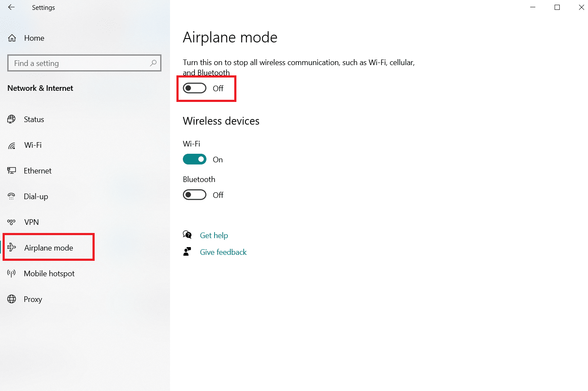Click the back arrow icon in Settings
Viewport: 588px width, 391px height.
pos(11,7)
